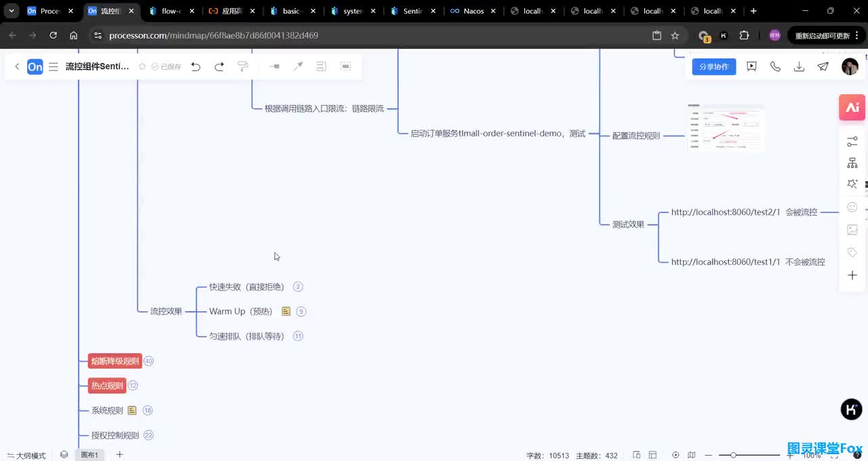The image size is (868, 461).
Task: Select the 熔断降级规则 red node
Action: [115, 361]
